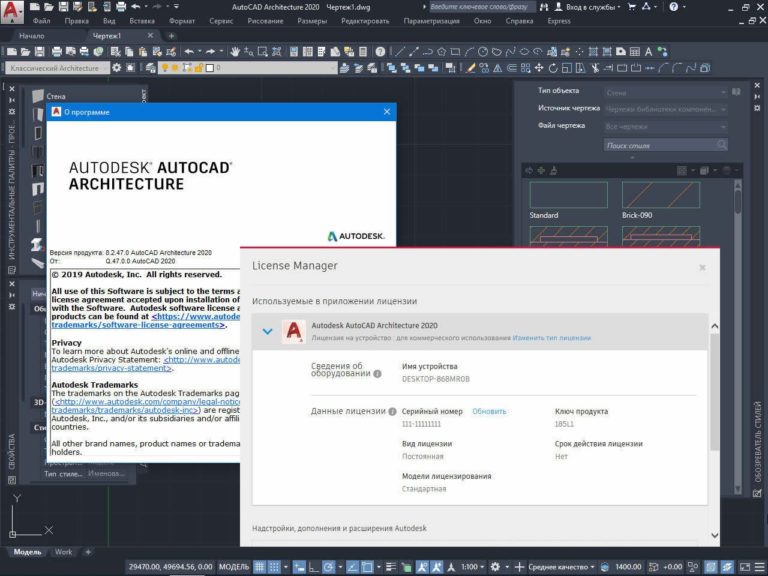Select the Mirror tool
Viewport: 768px width, 576px height.
pos(498,68)
